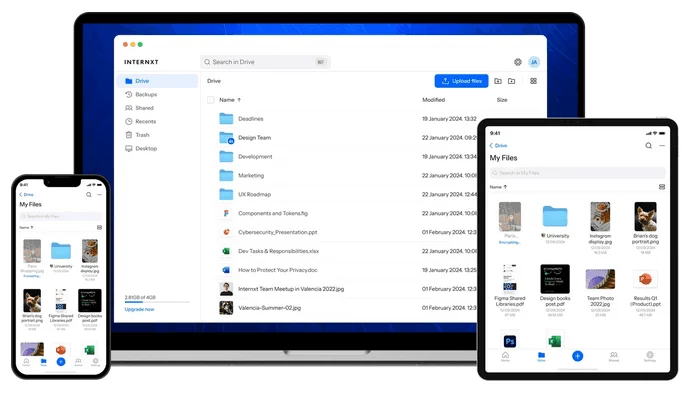Tap Name sort control on tablet
This screenshot has height=401, width=690.
(x=498, y=187)
